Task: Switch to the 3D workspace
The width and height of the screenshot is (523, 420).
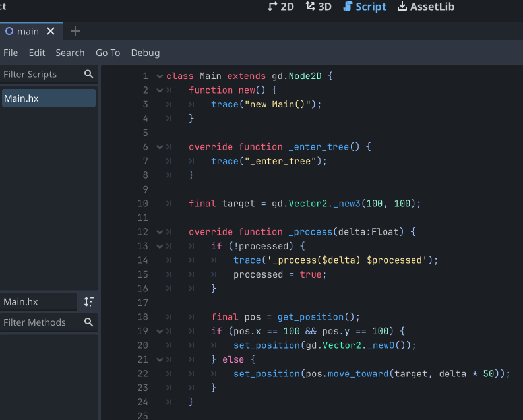Action: click(319, 7)
